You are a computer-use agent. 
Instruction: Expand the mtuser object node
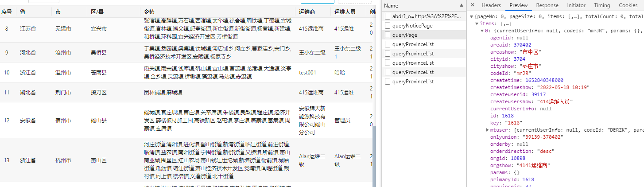pos(487,130)
